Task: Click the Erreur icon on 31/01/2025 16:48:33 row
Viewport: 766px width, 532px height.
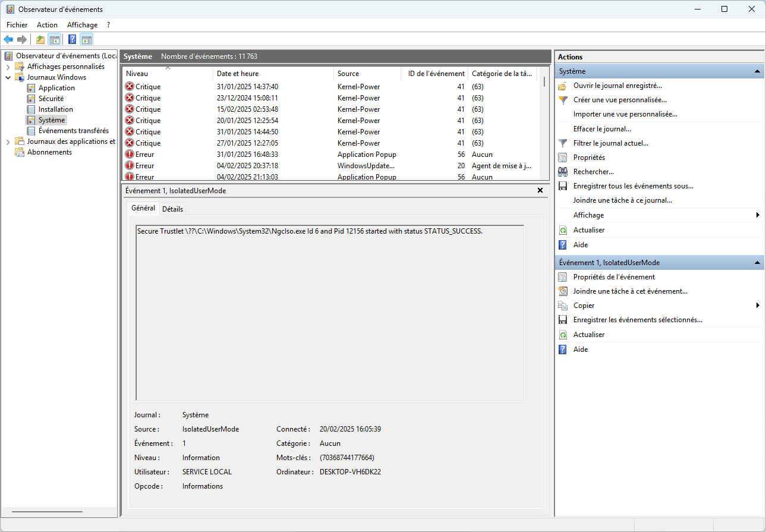Action: [x=130, y=155]
